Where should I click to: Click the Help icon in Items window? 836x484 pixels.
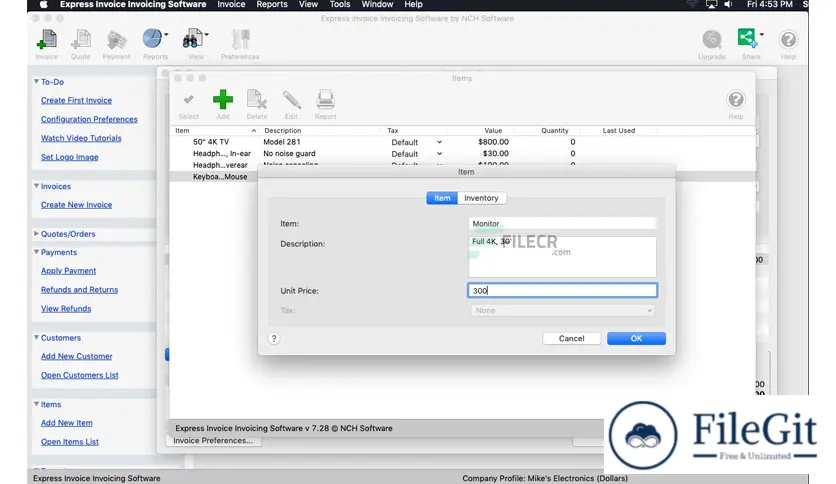click(x=736, y=100)
